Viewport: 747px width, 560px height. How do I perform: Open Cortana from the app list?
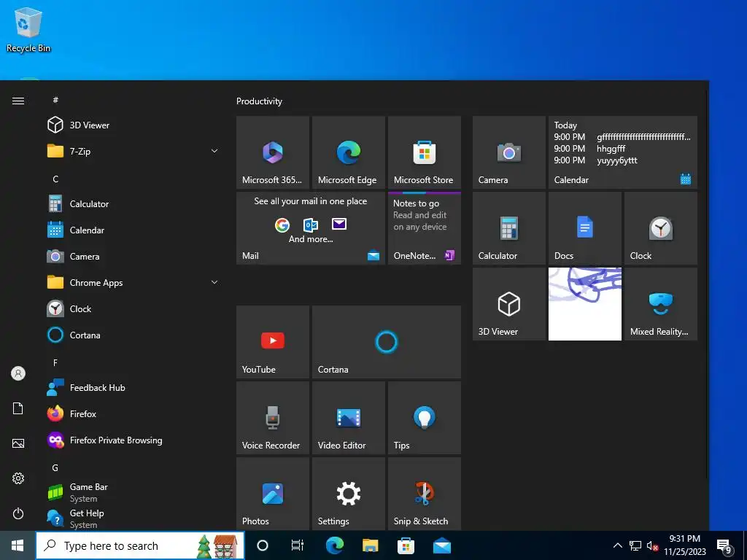(133, 335)
